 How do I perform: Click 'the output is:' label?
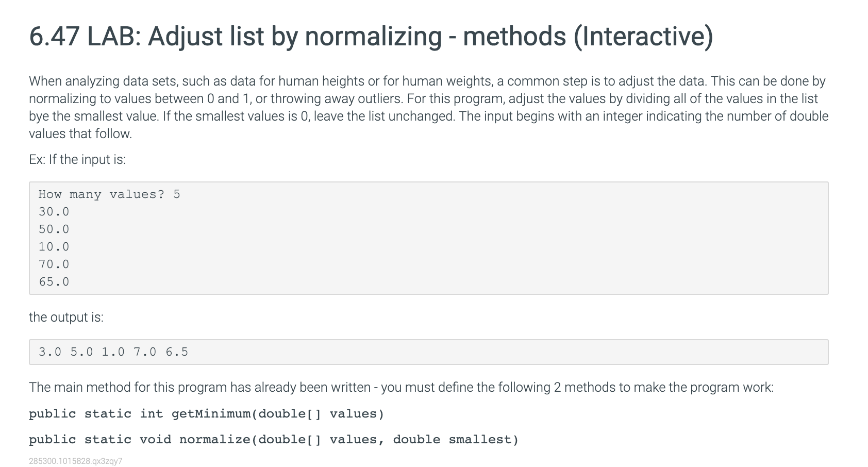(x=66, y=317)
